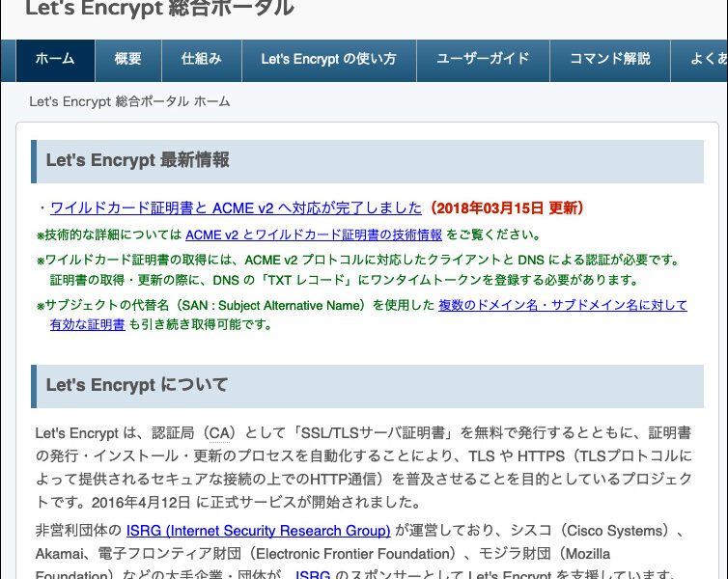Follow ACME v2 とワイルドカード証明書の技術情報 link
The image size is (728, 579).
pyautogui.click(x=314, y=234)
